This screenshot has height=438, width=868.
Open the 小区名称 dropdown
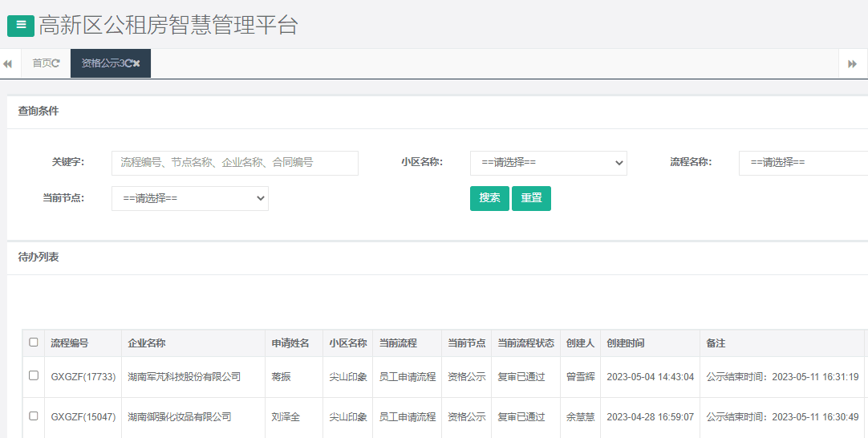click(548, 163)
